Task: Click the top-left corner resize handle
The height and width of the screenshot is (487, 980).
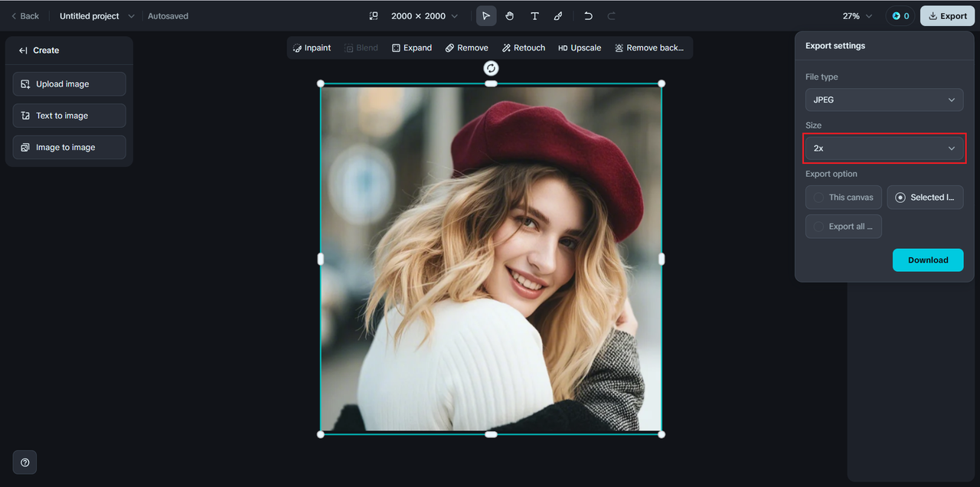Action: (321, 83)
